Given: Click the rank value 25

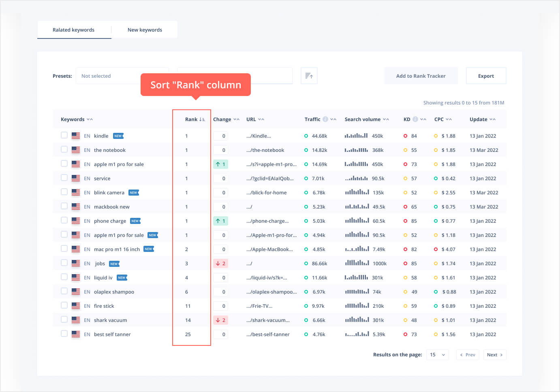Looking at the screenshot, I should pos(188,334).
